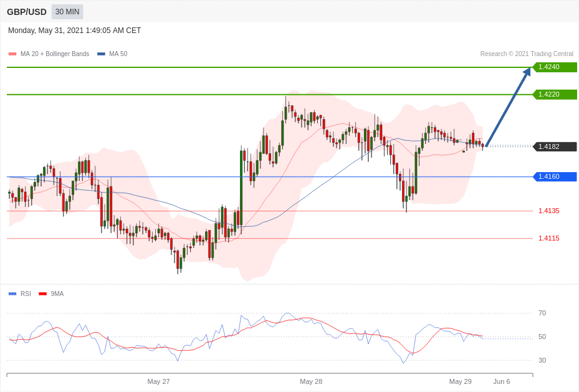Click the May 27 date axis label
579x392 pixels.
(x=158, y=381)
